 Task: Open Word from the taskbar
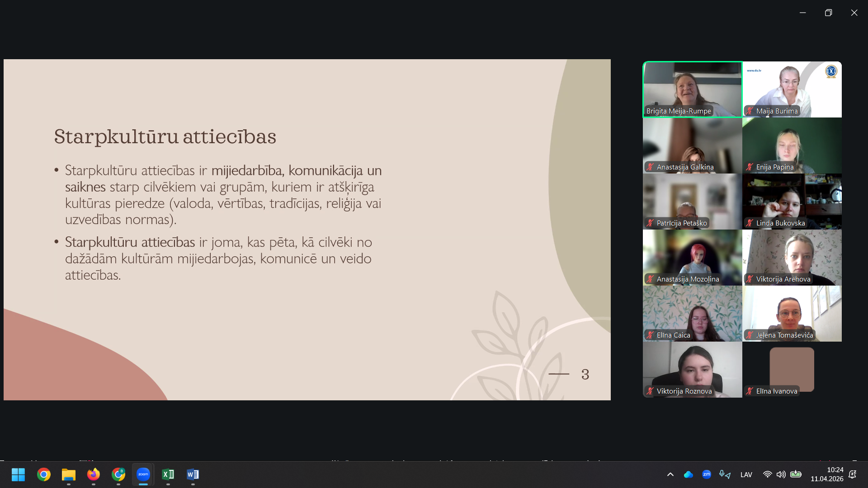coord(193,474)
